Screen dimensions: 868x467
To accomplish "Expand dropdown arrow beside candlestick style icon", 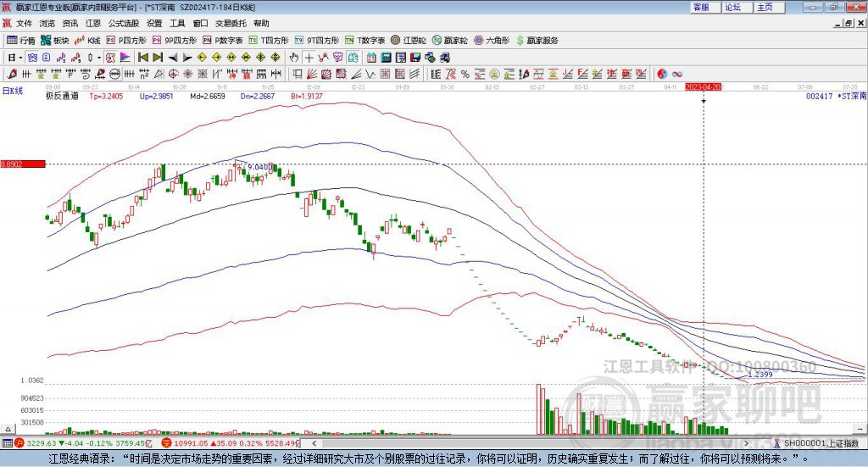I will [99, 58].
